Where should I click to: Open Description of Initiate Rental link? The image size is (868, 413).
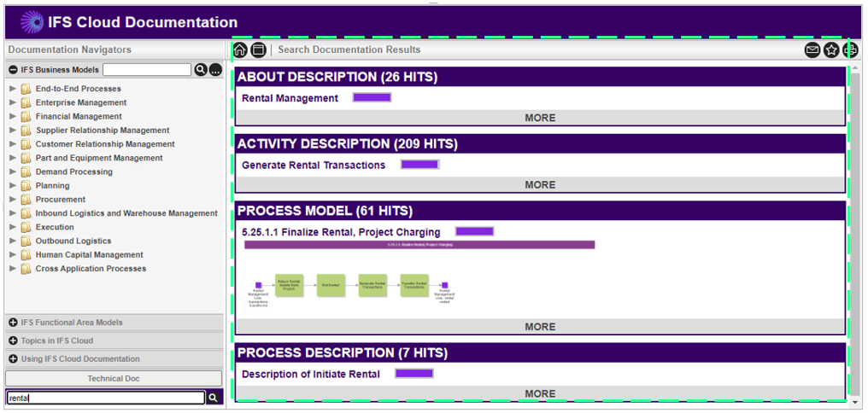pos(311,375)
